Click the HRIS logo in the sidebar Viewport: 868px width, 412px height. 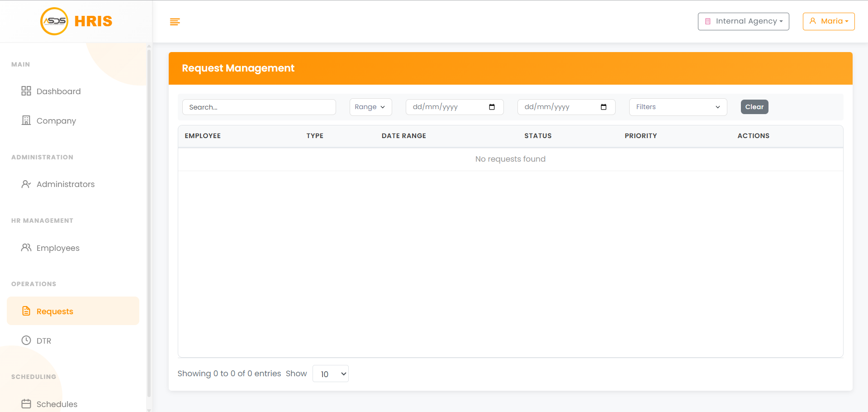click(x=75, y=21)
